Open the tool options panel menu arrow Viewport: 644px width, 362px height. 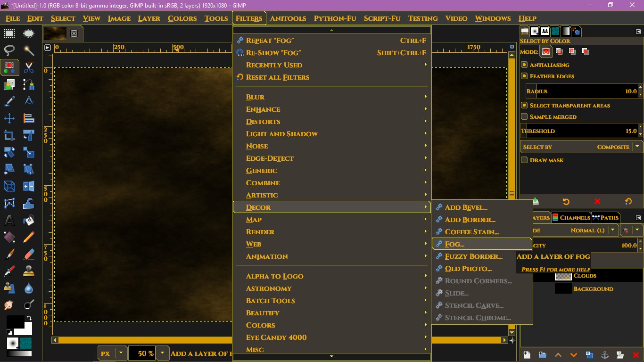tap(638, 32)
